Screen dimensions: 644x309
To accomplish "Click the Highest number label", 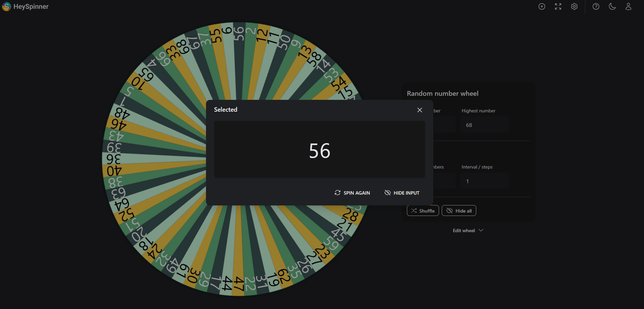I will coord(478,111).
